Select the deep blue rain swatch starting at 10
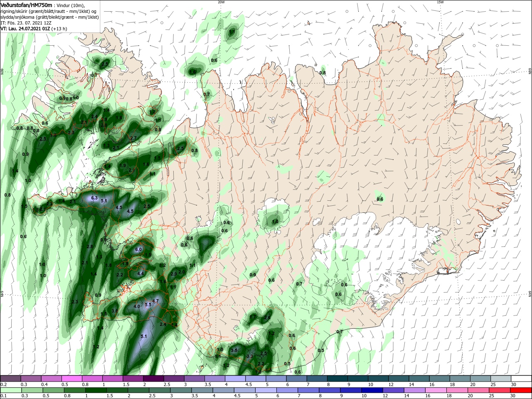532x399 pixels. 372,390
